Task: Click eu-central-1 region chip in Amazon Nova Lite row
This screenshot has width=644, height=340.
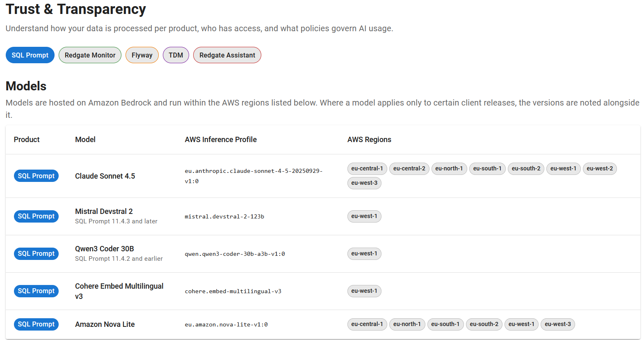Action: point(367,324)
